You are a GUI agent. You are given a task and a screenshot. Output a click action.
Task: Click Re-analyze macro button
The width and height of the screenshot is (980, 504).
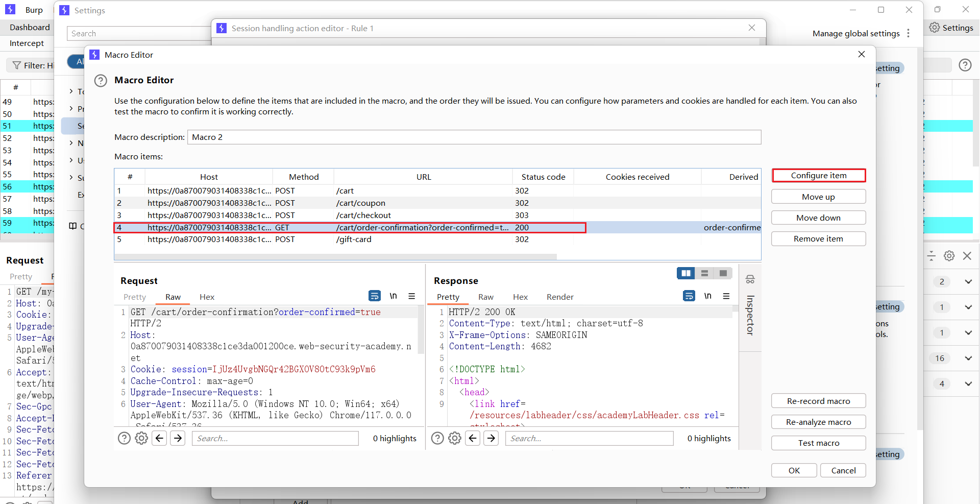(x=818, y=422)
